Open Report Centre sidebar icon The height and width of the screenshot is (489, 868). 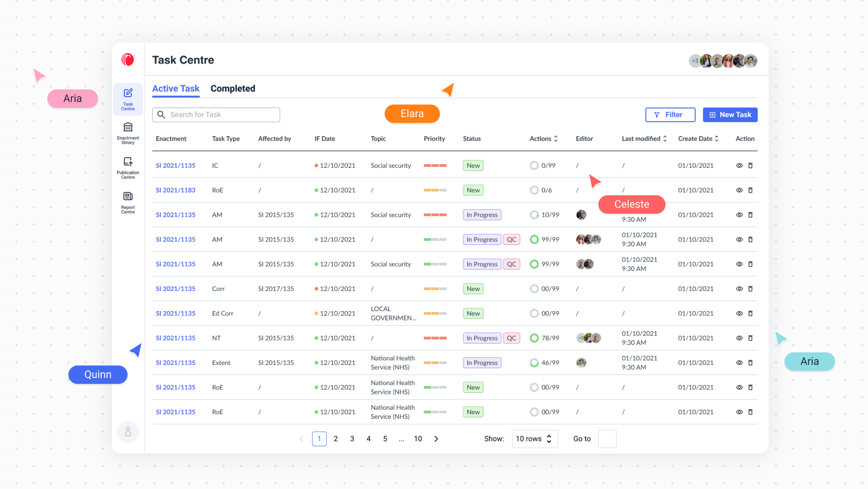click(x=128, y=202)
